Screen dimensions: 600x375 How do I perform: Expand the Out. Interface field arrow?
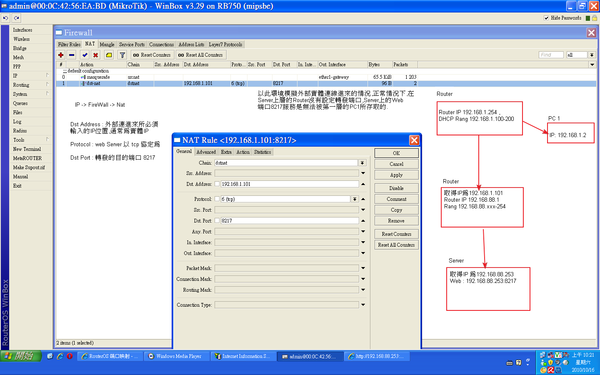click(x=363, y=253)
